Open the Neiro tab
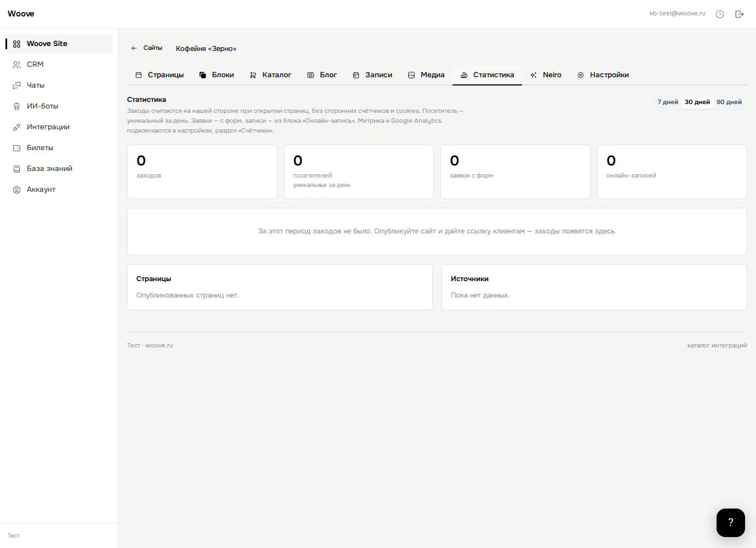 click(546, 75)
